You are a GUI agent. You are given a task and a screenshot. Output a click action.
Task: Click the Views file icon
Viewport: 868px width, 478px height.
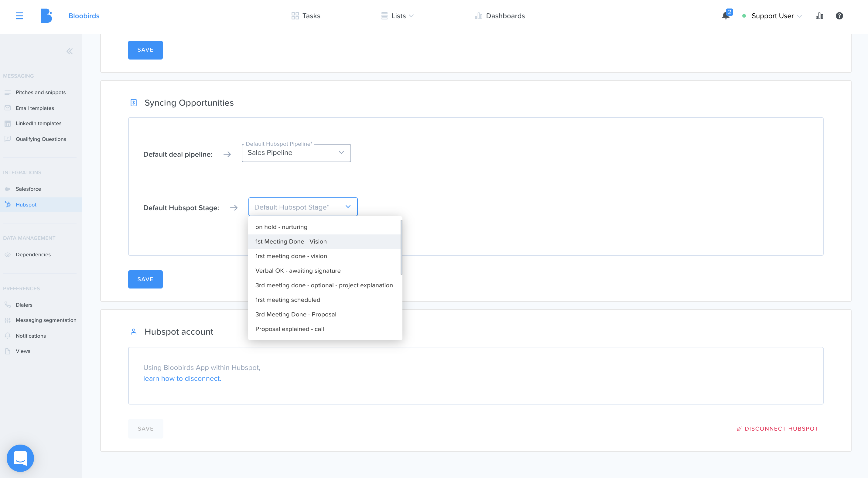click(7, 351)
